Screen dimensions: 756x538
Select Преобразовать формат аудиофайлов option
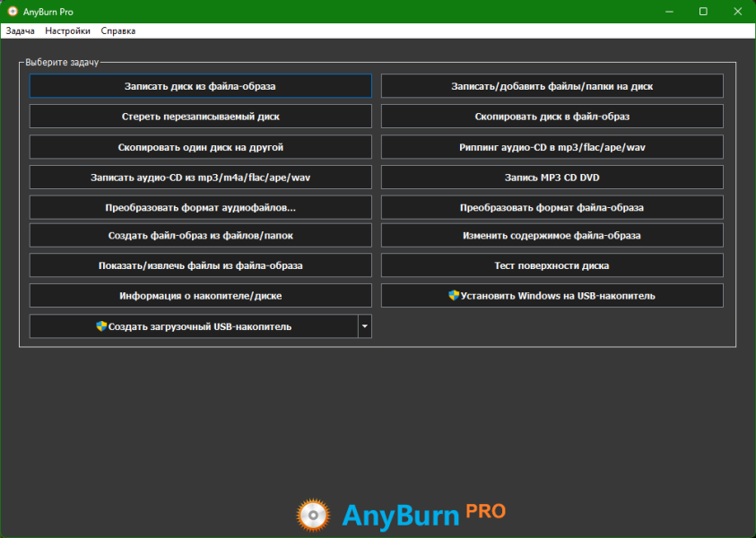tap(200, 207)
